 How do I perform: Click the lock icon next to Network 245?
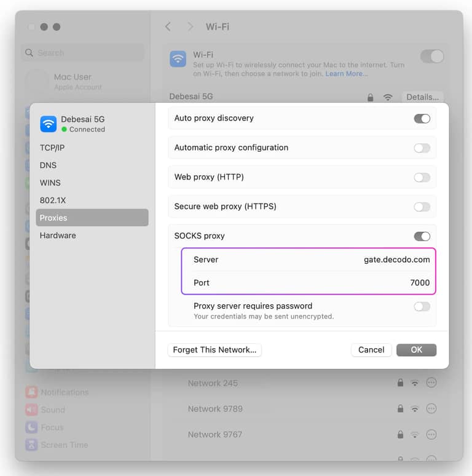coord(401,383)
